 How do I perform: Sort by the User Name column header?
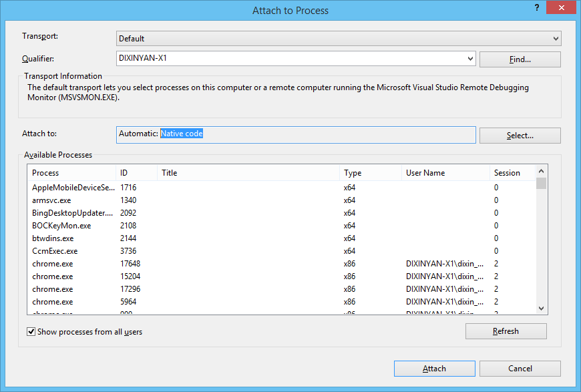(x=445, y=173)
